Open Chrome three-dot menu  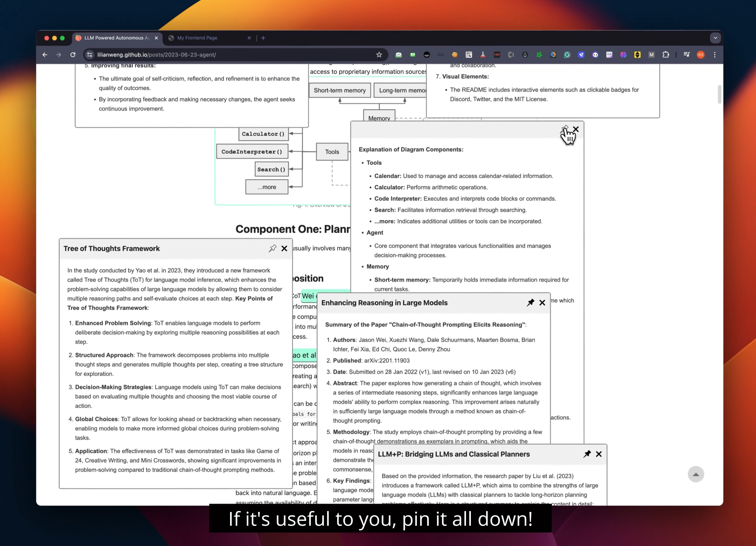[715, 55]
